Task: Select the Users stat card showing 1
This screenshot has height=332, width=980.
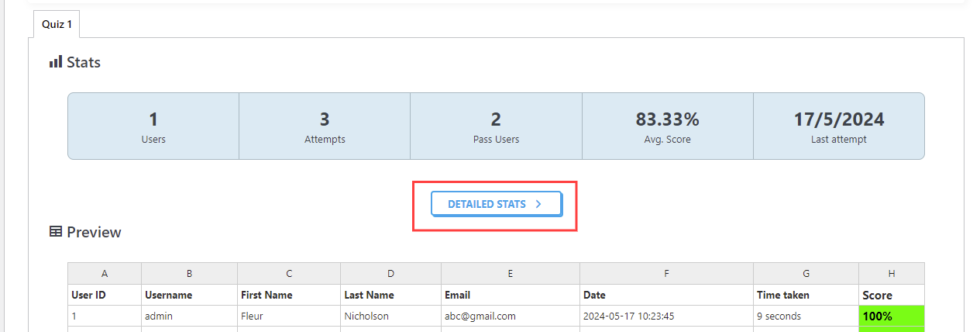Action: pos(153,126)
